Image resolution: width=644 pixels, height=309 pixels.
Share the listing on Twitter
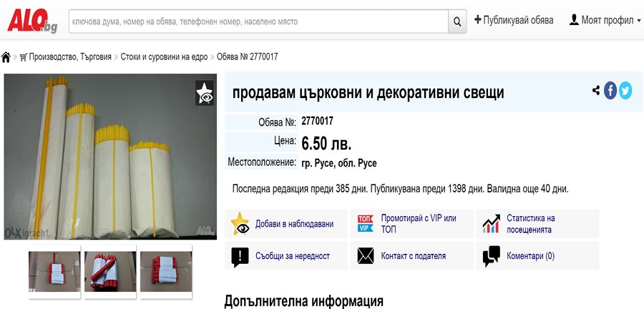click(x=625, y=91)
